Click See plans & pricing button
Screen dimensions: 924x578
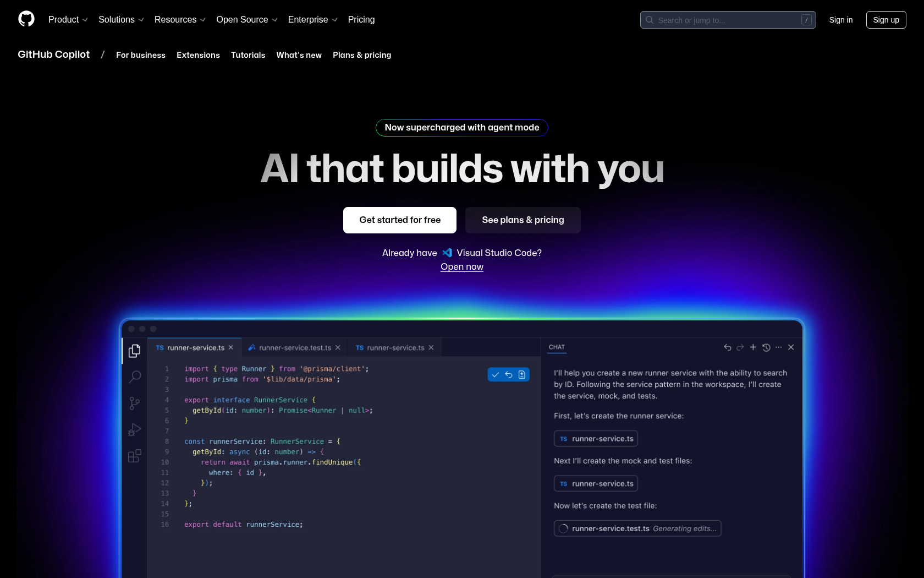[x=522, y=220]
